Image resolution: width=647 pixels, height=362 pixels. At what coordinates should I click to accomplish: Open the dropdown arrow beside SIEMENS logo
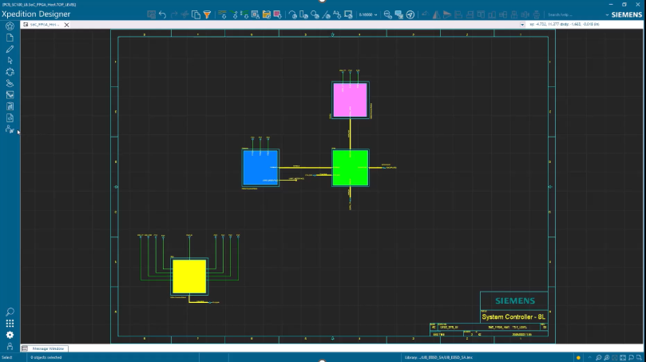coord(607,15)
